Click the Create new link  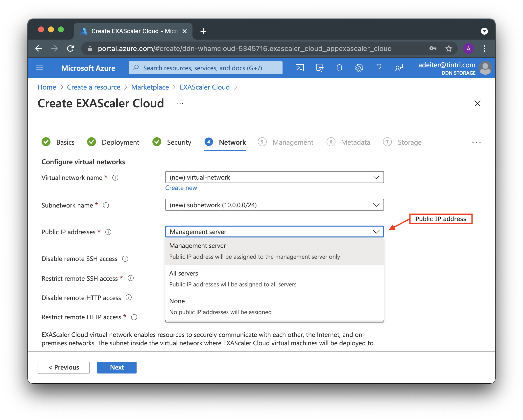tap(181, 188)
